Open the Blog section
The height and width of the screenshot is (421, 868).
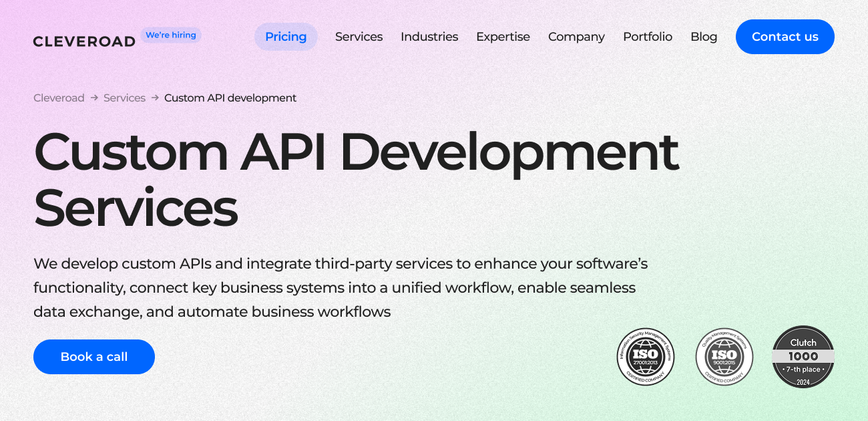pos(704,37)
